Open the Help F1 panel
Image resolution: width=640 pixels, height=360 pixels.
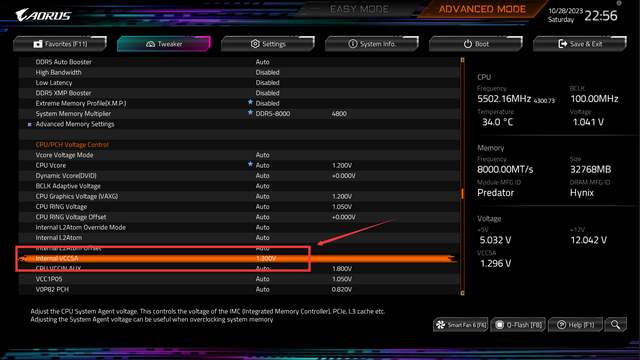(576, 325)
